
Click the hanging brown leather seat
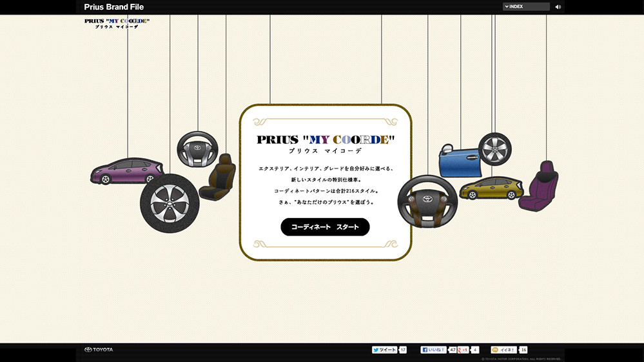click(218, 177)
